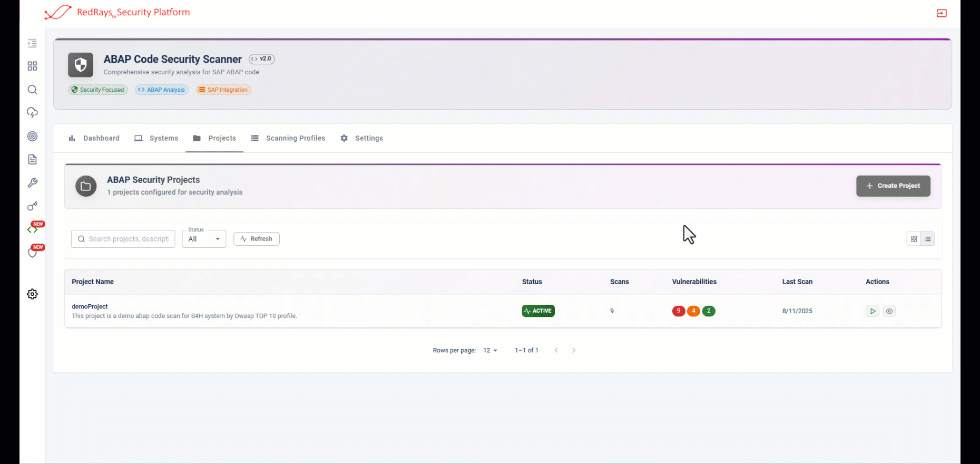Open the target circle icon in sidebar

tap(32, 136)
